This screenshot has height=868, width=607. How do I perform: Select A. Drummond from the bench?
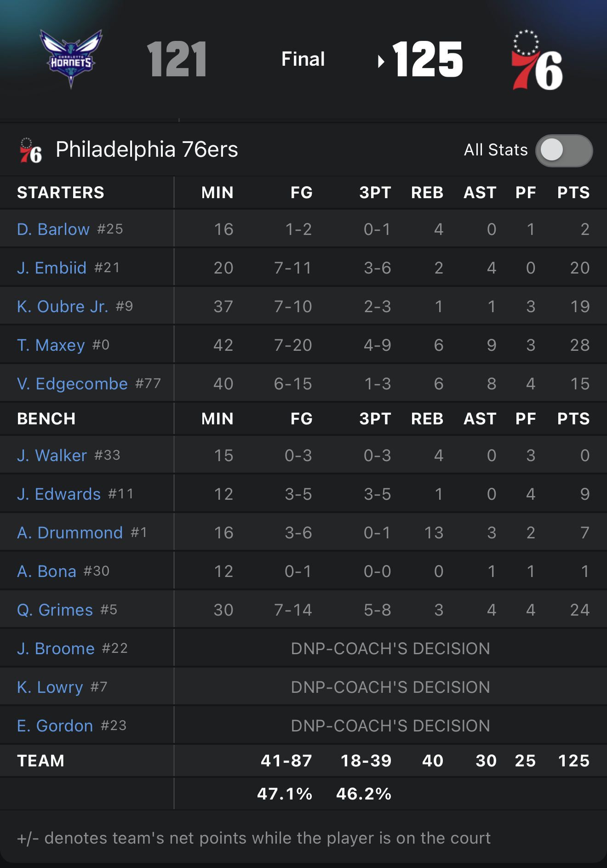pyautogui.click(x=70, y=532)
